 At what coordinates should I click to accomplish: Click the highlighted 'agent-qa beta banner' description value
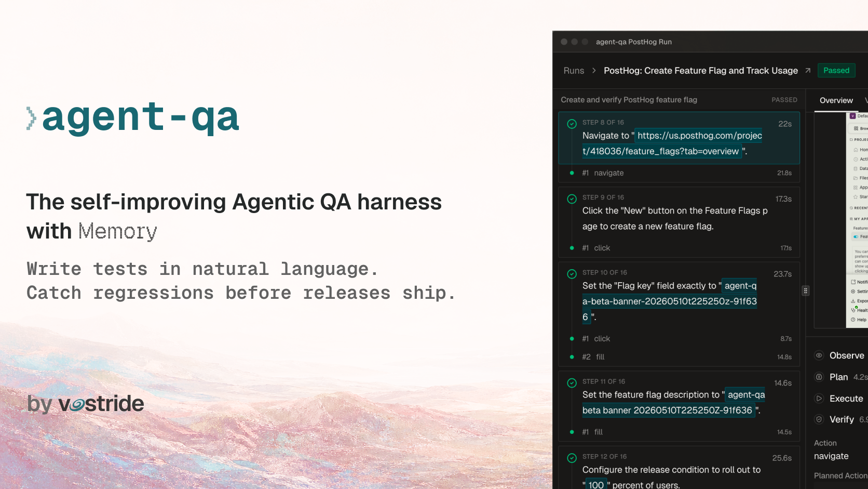(673, 403)
